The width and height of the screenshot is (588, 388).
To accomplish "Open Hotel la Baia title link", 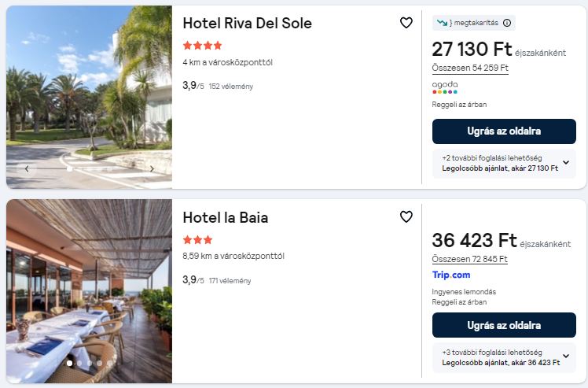I will 226,218.
